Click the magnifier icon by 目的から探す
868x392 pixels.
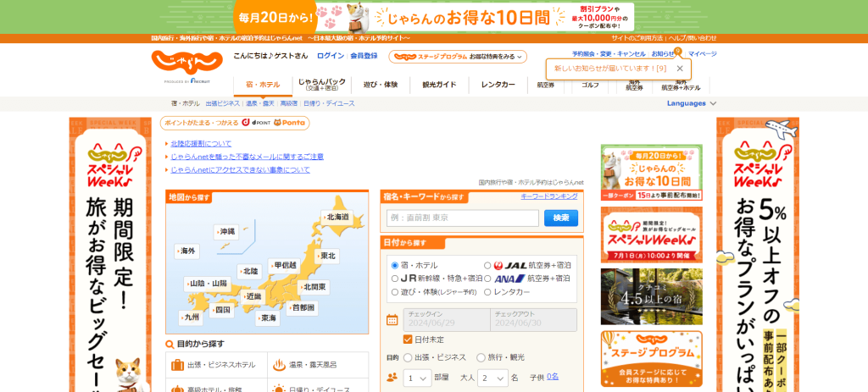(170, 345)
